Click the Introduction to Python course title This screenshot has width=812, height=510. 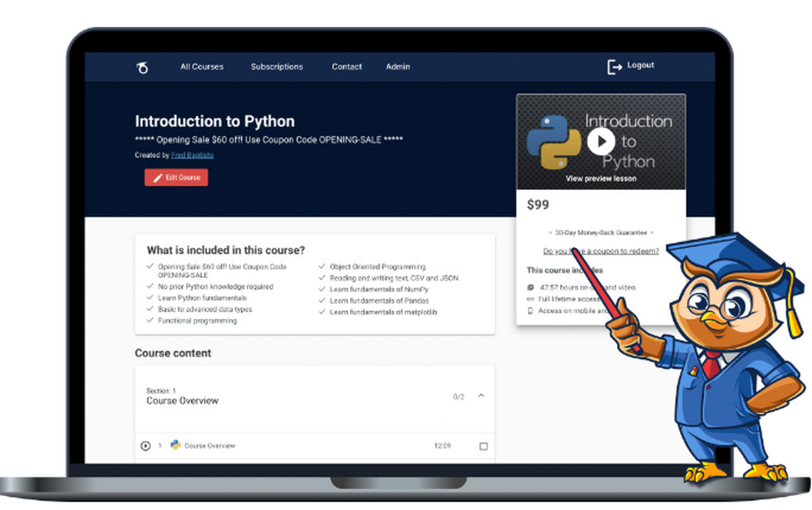pyautogui.click(x=215, y=121)
